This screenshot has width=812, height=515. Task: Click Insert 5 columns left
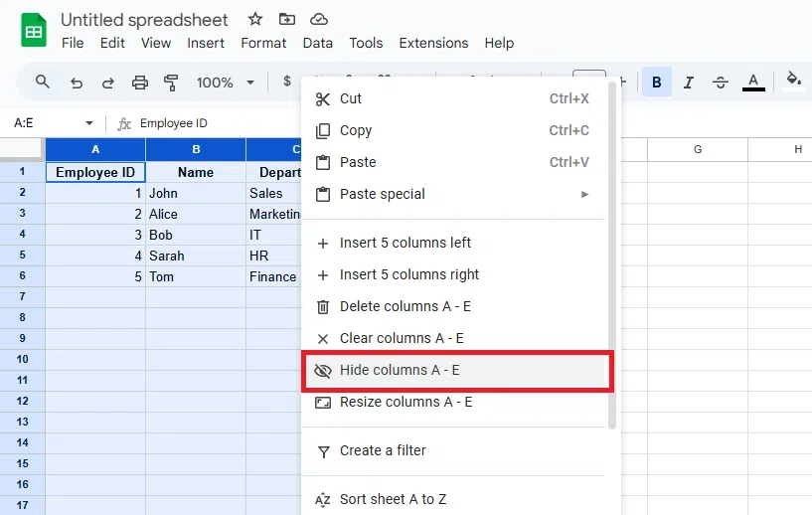[405, 243]
